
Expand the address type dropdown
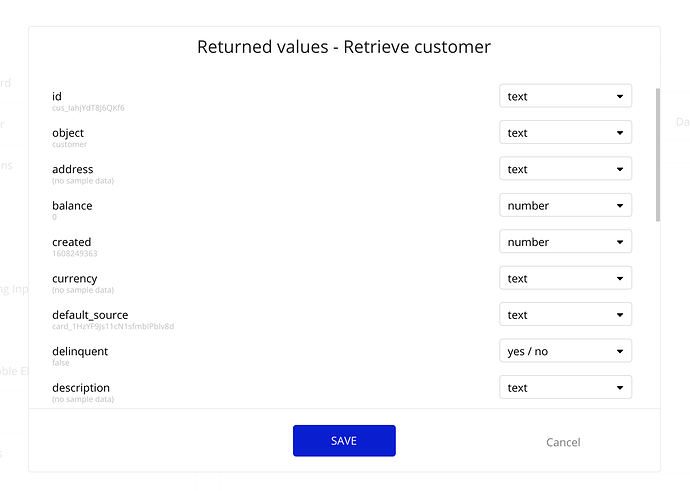click(565, 169)
